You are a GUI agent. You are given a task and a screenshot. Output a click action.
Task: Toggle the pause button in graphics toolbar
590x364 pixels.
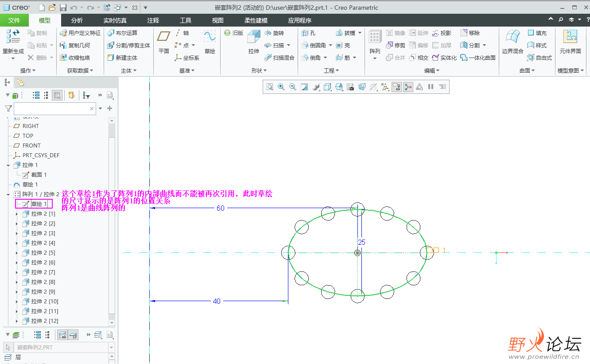pos(431,87)
